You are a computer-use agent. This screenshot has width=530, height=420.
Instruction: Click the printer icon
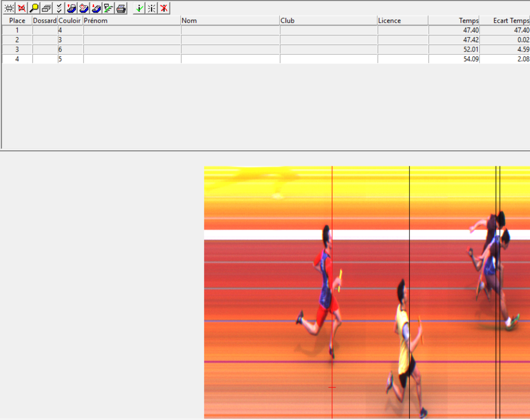(121, 8)
